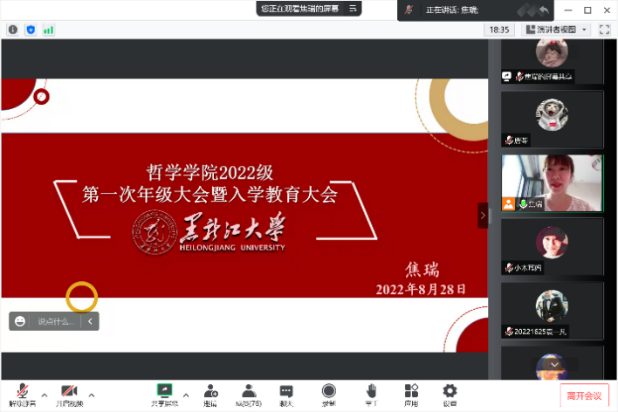Open the apps grid icon
Viewport: 618px width, 412px height.
pos(410,391)
